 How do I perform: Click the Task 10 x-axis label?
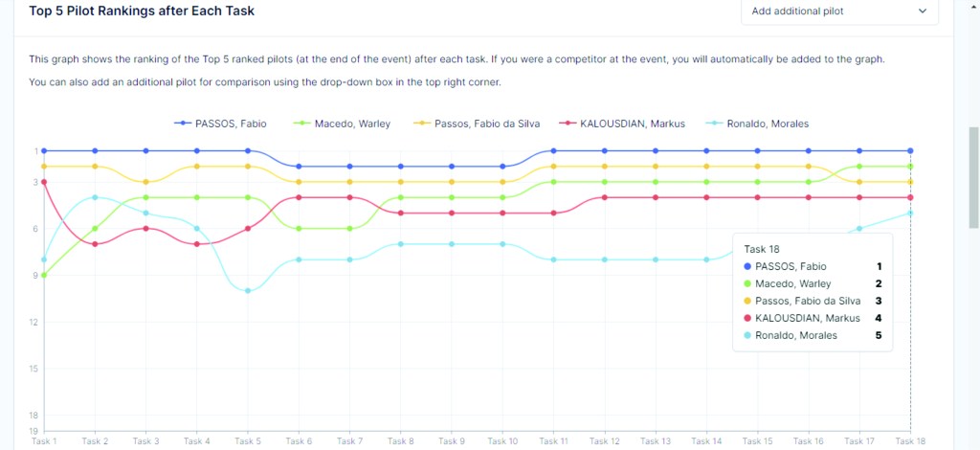click(502, 440)
